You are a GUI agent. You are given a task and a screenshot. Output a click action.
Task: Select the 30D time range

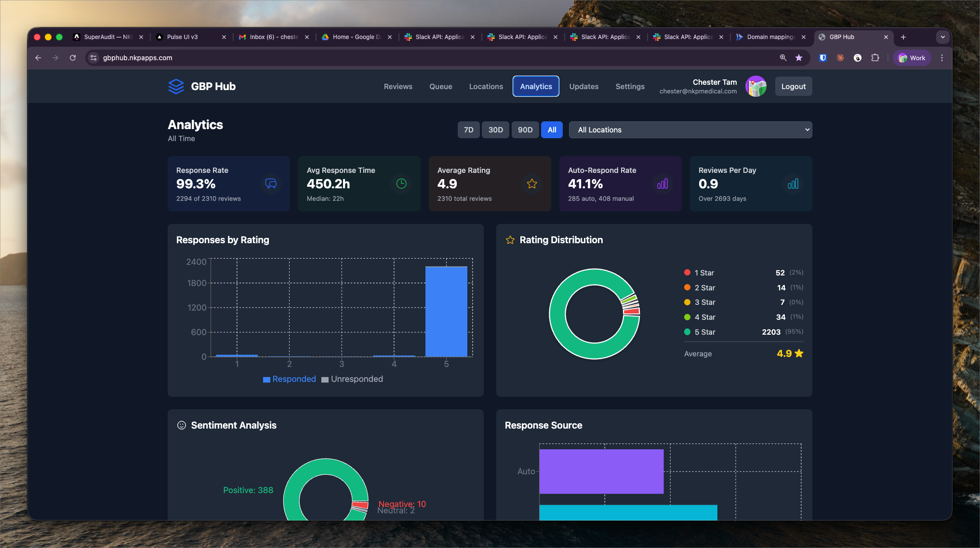[x=495, y=130]
